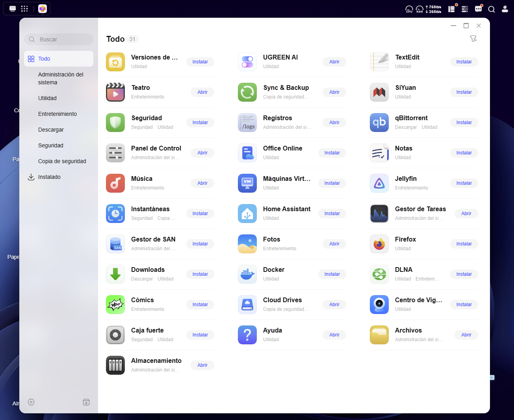Open Gestor de Tareas
Viewport: 514px width, 420px height.
466,214
